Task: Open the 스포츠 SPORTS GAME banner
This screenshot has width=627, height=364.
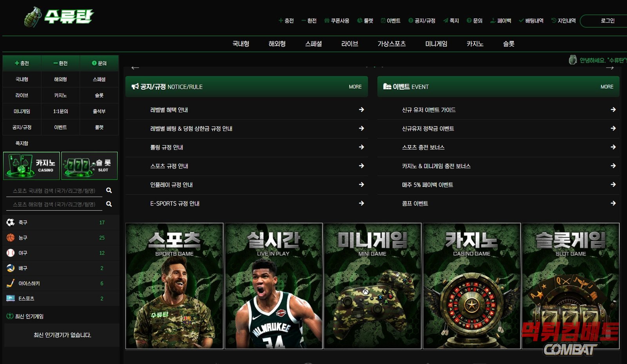Action: [x=174, y=286]
